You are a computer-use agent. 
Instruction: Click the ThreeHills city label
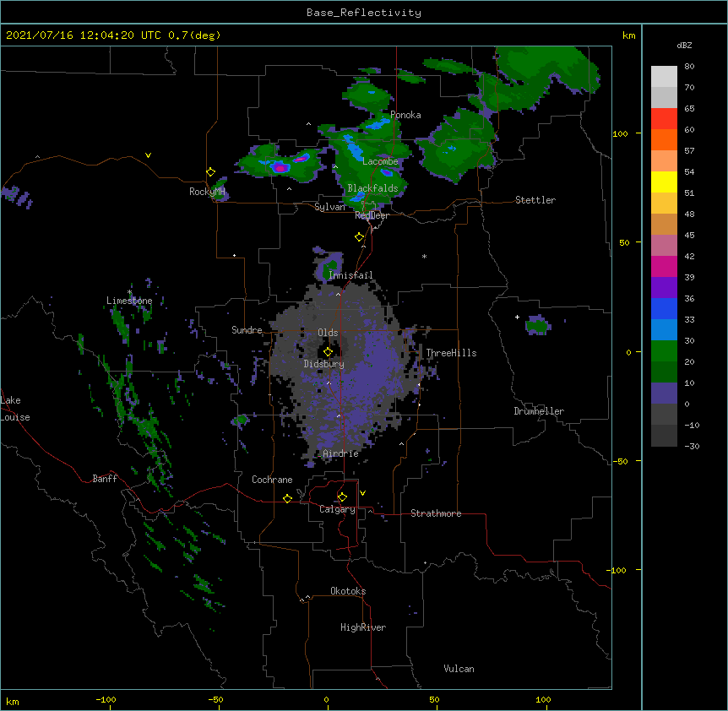(x=451, y=353)
